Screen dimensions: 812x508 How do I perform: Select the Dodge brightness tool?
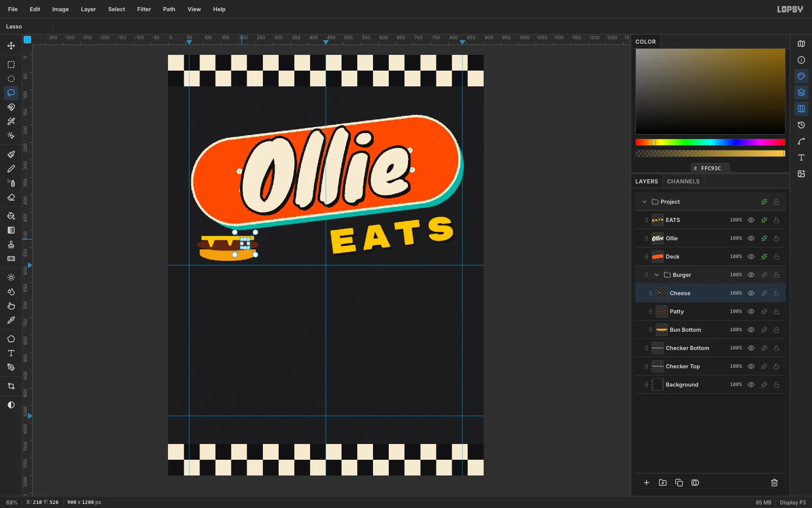click(11, 277)
